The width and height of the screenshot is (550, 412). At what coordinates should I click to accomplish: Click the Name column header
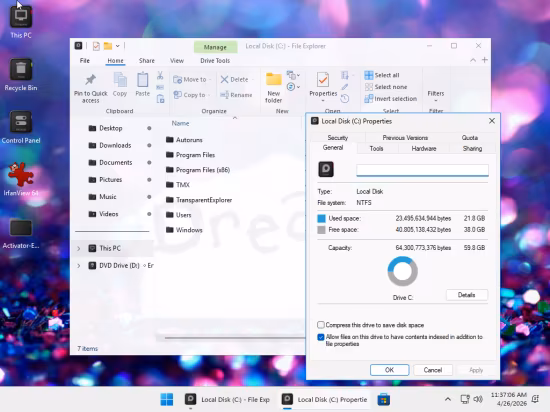point(180,123)
